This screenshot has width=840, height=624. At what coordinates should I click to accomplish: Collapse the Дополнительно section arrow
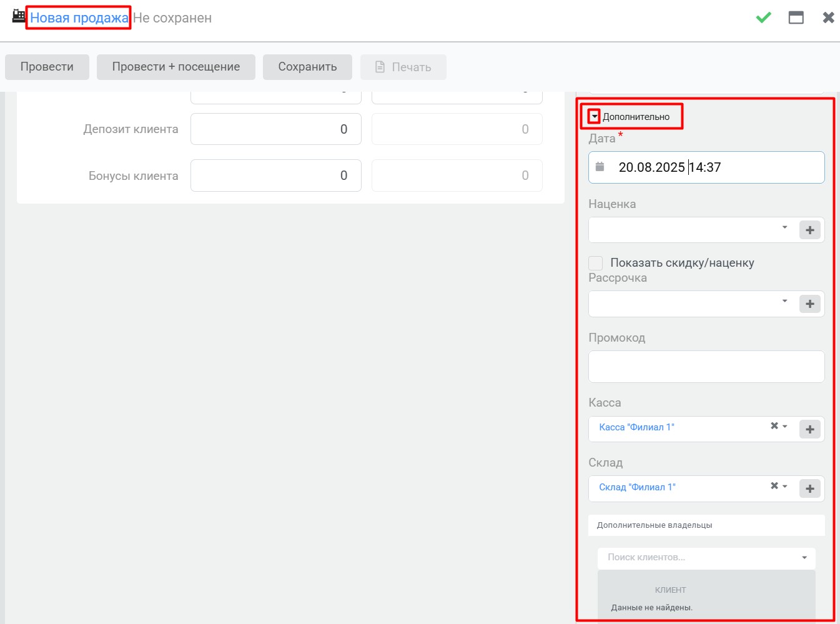(595, 117)
